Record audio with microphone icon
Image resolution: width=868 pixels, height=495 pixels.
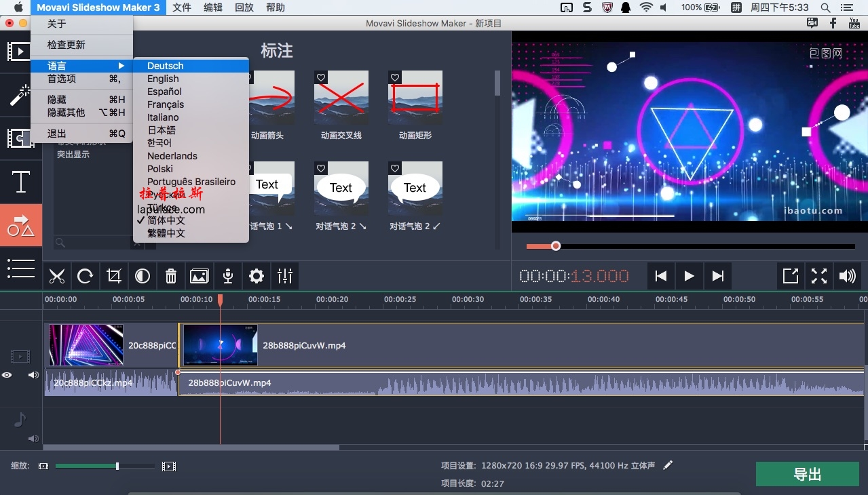[228, 276]
